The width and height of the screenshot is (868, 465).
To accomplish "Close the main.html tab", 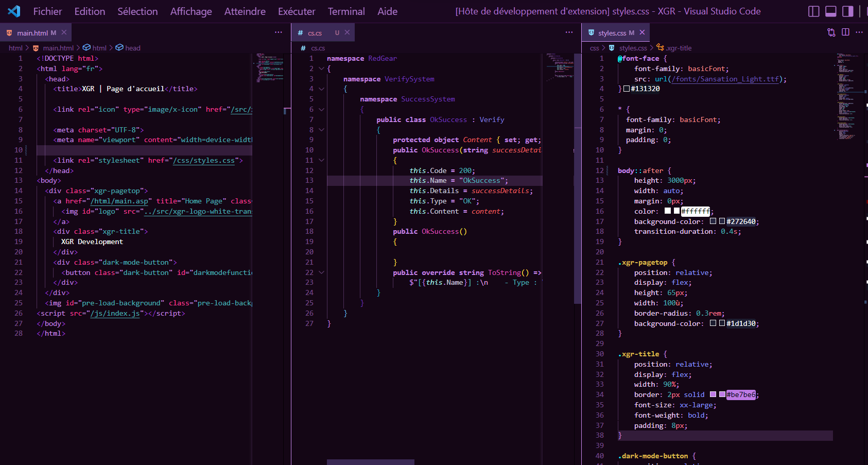I will (64, 32).
